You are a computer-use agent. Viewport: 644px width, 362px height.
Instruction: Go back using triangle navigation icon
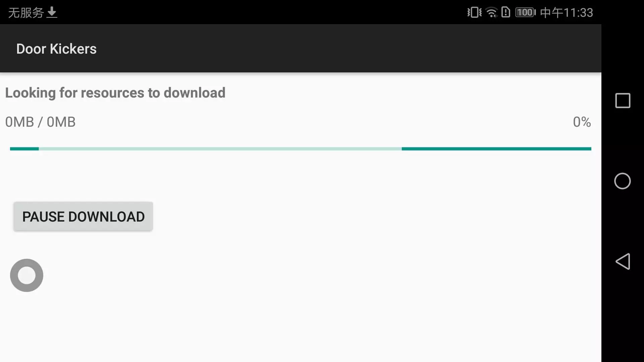click(x=623, y=261)
